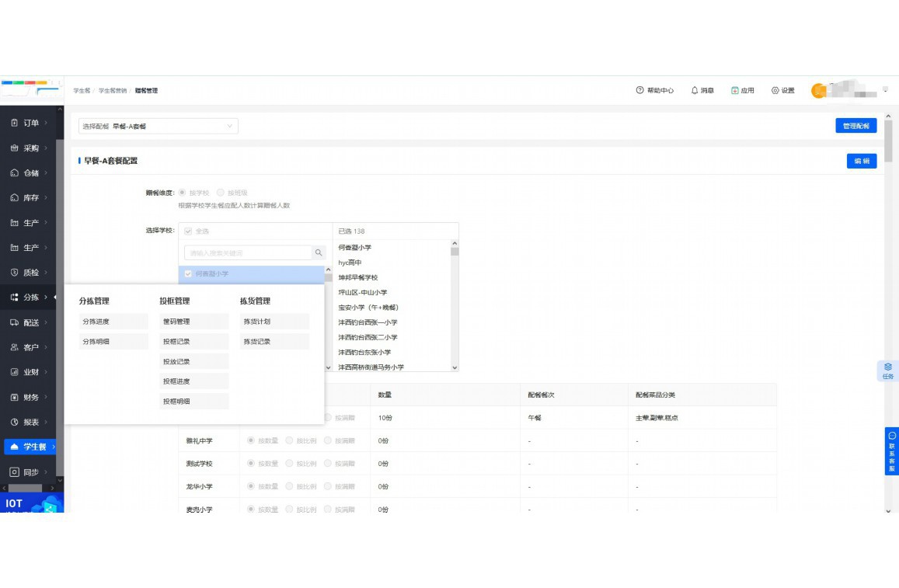The height and width of the screenshot is (588, 899).
Task: Select 拣货计划 from the flyout menu
Action: tap(274, 322)
